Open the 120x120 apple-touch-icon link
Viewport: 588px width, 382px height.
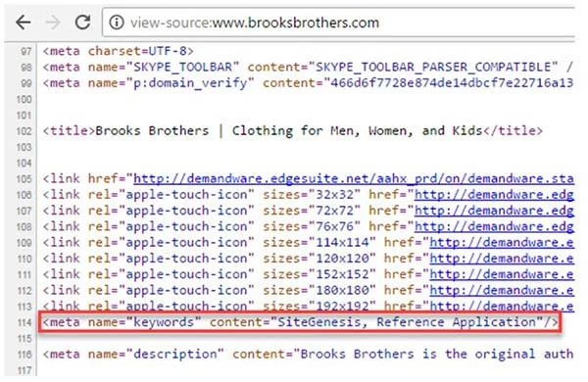tap(502, 259)
